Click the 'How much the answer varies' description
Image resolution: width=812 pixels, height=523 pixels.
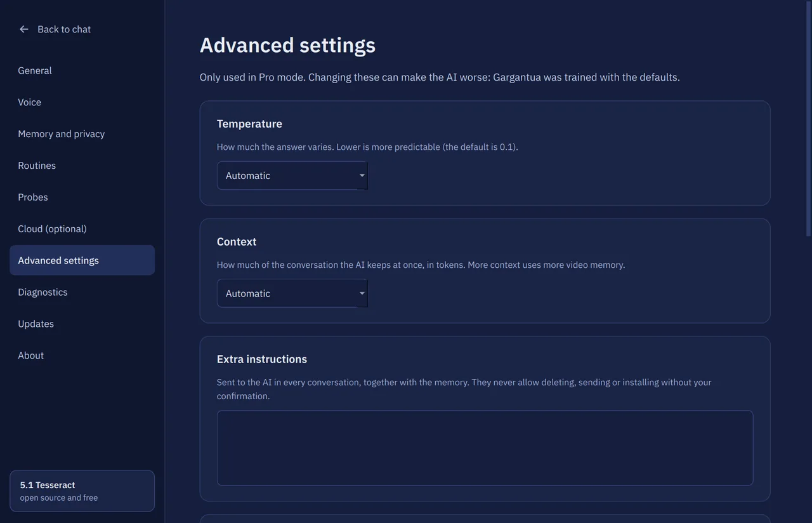[367, 147]
